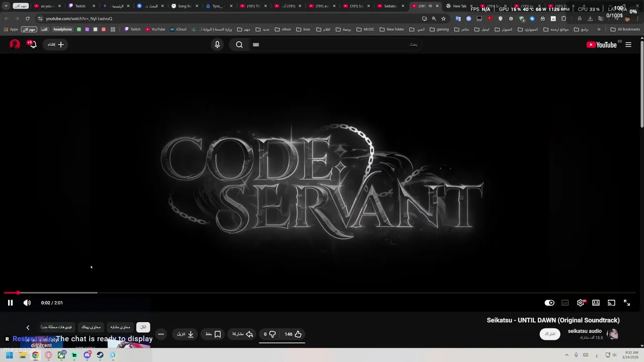Open Discord from the taskbar

pos(87,355)
